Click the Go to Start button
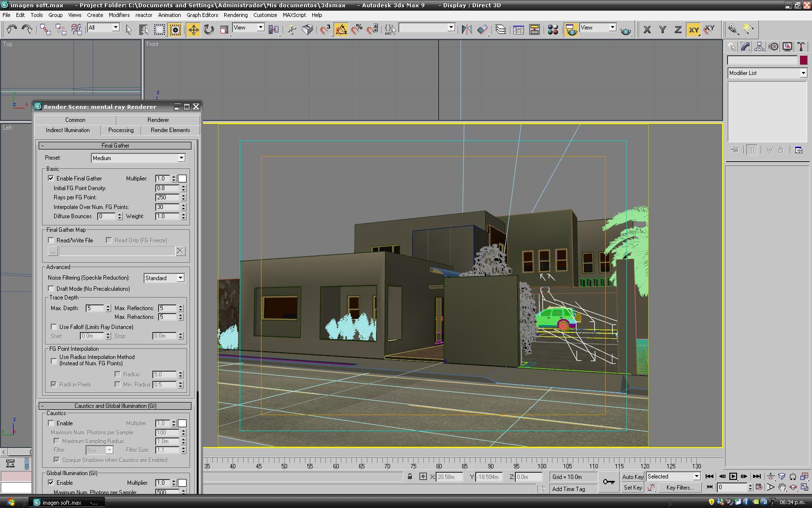812x508 pixels. (709, 477)
